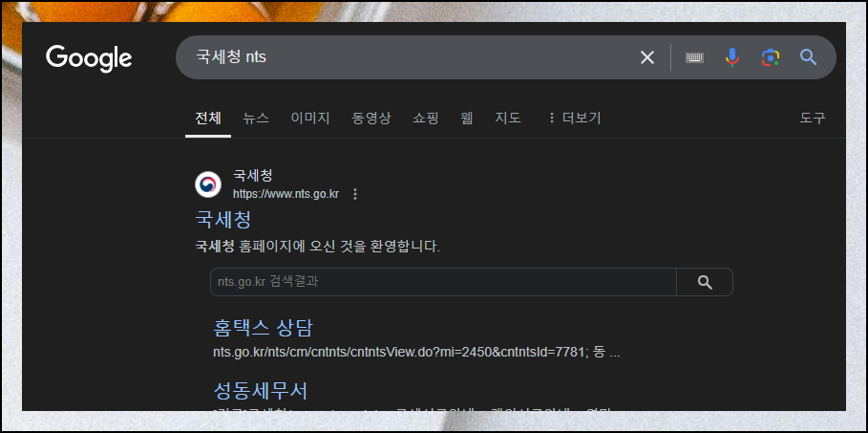
Task: Click the nts.go.kr 검색결과 site search field
Action: [443, 282]
